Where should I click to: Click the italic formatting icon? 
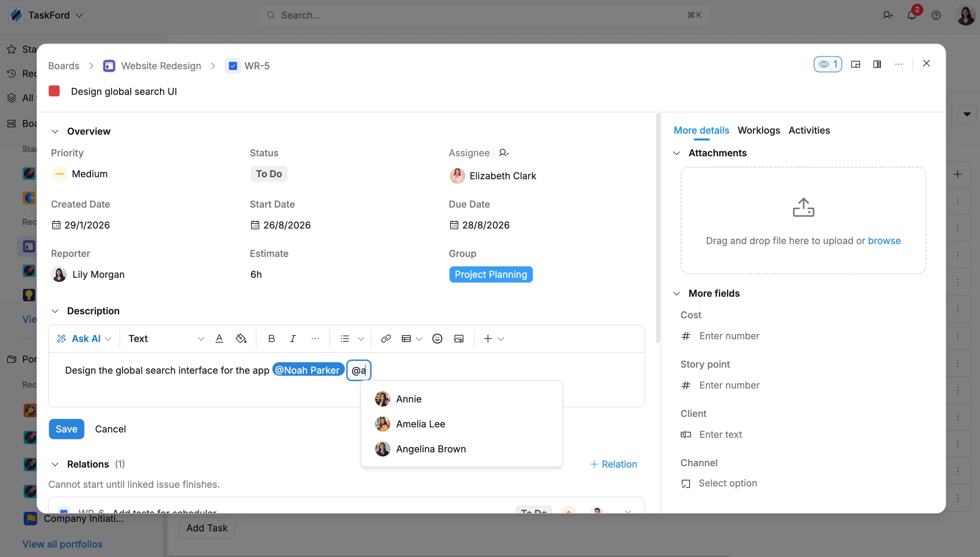[293, 339]
